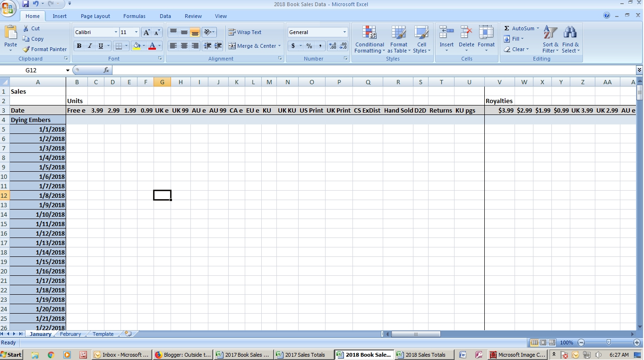Click the Insert Function fx button
The width and height of the screenshot is (644, 360).
106,70
